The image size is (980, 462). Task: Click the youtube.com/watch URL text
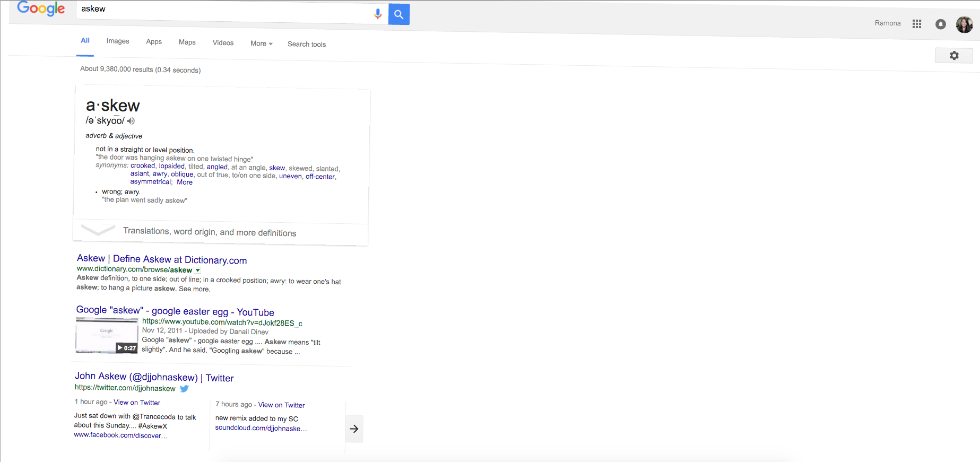pos(222,322)
